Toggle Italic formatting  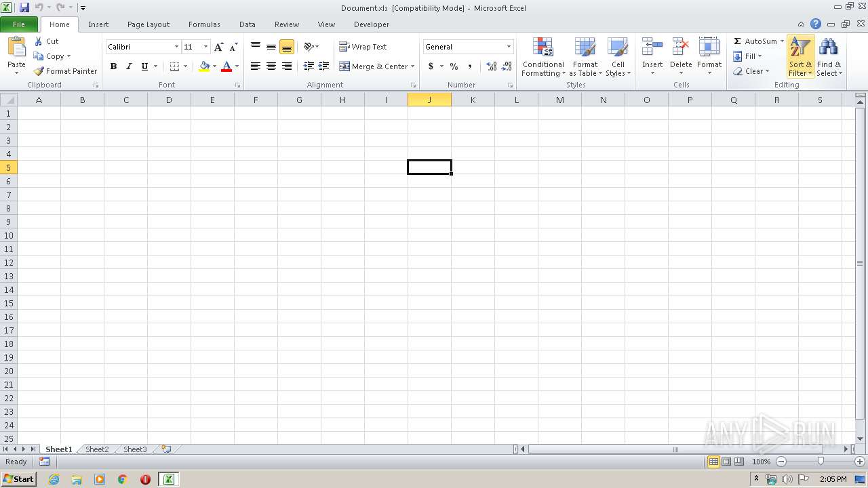click(x=129, y=66)
